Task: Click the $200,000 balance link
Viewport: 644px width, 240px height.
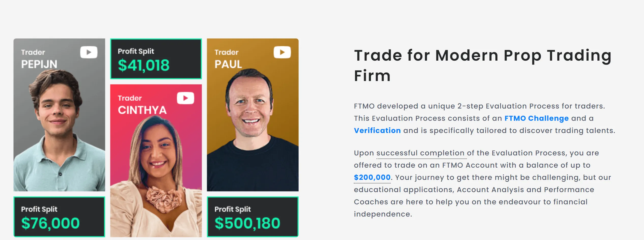Action: [x=372, y=177]
